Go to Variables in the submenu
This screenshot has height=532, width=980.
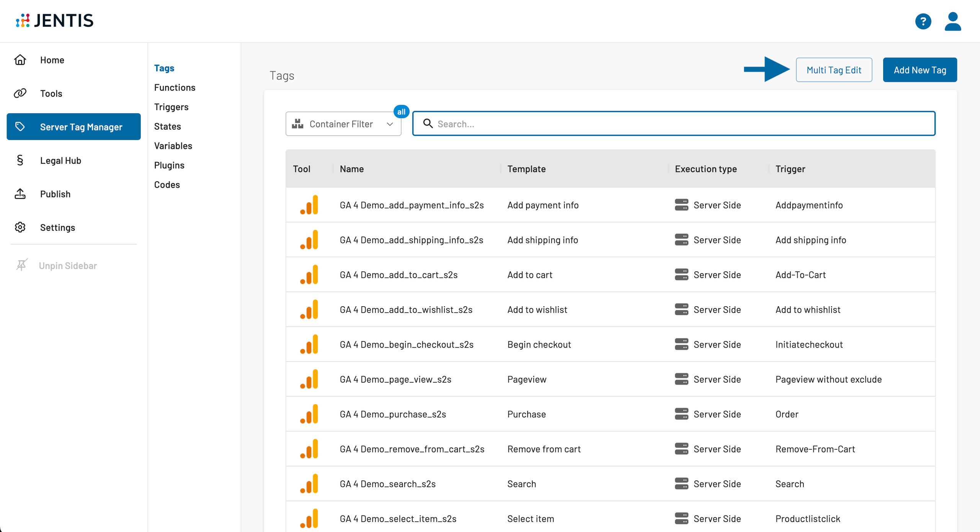[x=173, y=146]
